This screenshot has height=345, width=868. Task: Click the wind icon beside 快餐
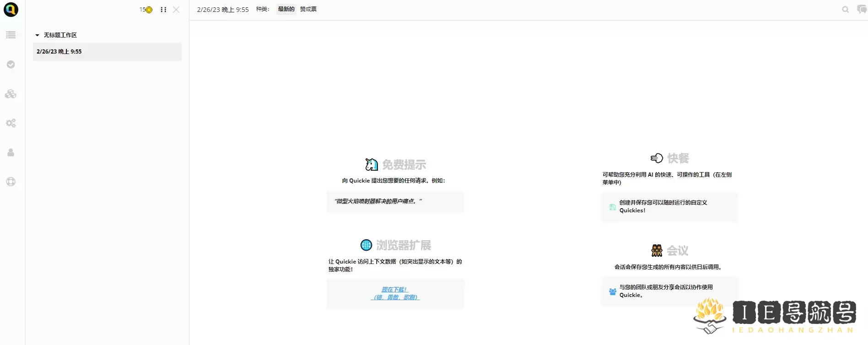657,158
